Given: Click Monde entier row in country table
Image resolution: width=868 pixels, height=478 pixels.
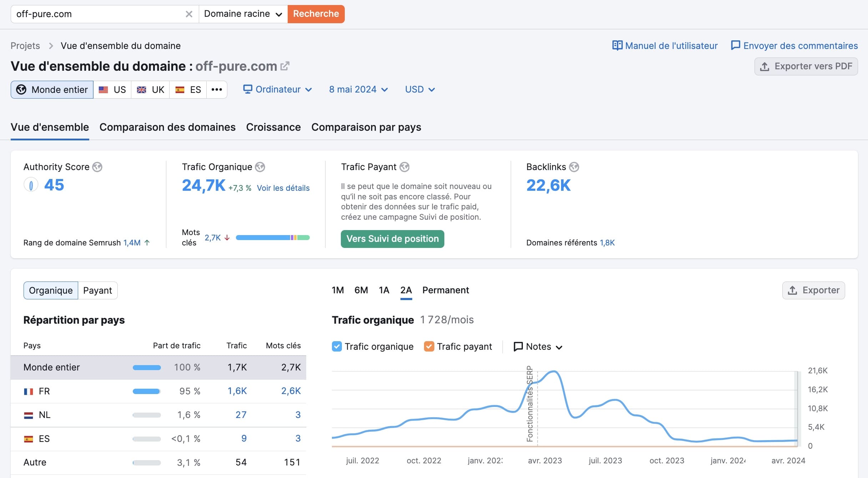Looking at the screenshot, I should tap(158, 368).
